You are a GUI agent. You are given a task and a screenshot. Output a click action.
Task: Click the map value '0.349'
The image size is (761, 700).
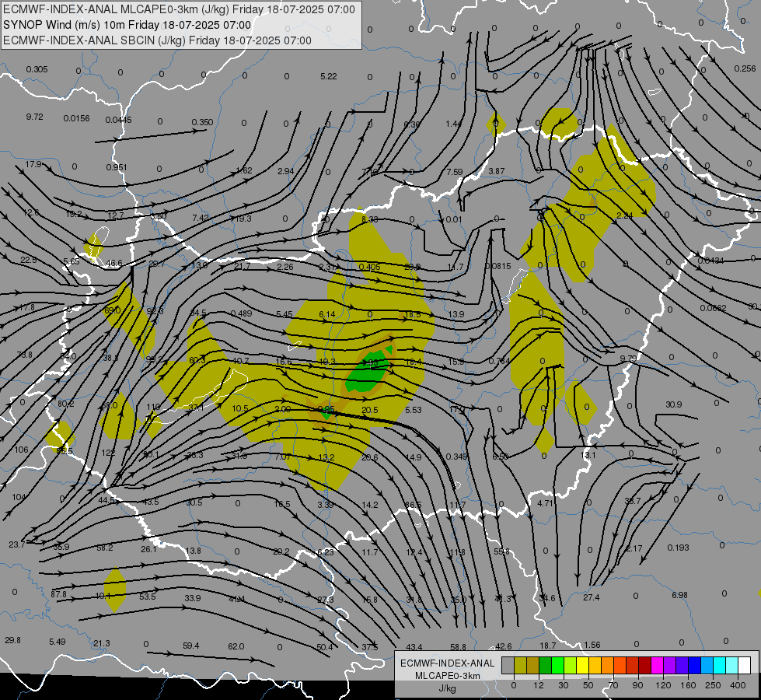456,457
